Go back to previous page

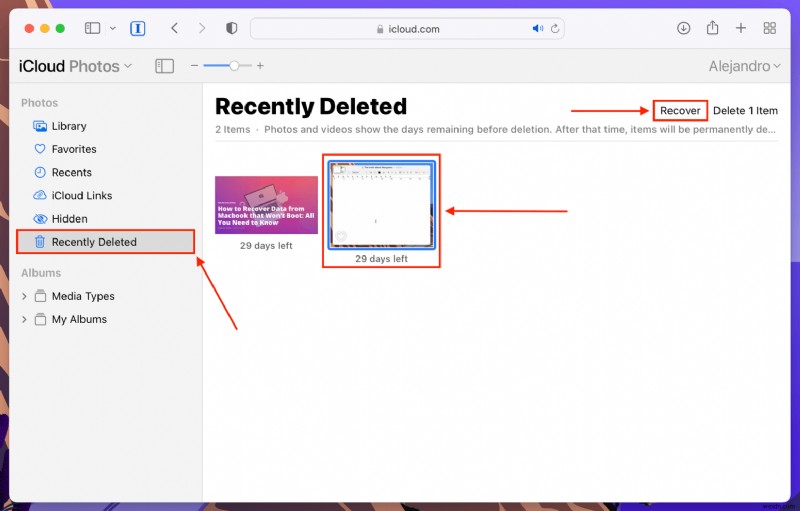click(174, 28)
